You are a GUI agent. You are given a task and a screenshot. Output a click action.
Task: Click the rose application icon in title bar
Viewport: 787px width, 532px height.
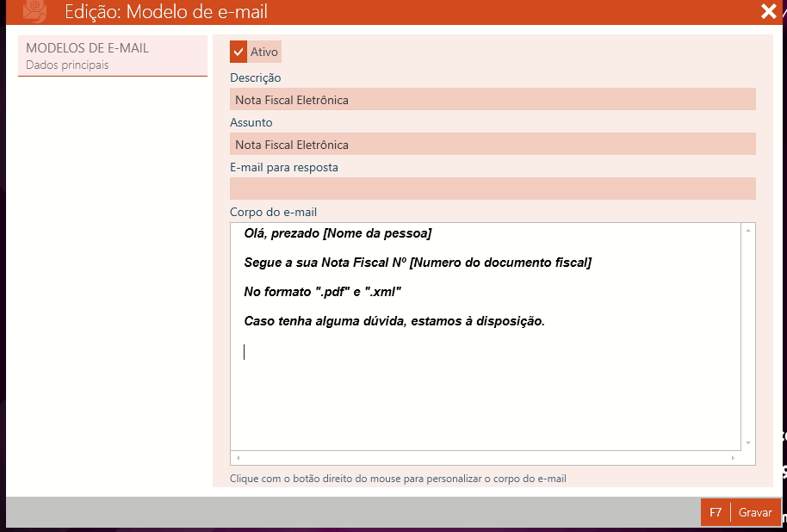[x=34, y=11]
